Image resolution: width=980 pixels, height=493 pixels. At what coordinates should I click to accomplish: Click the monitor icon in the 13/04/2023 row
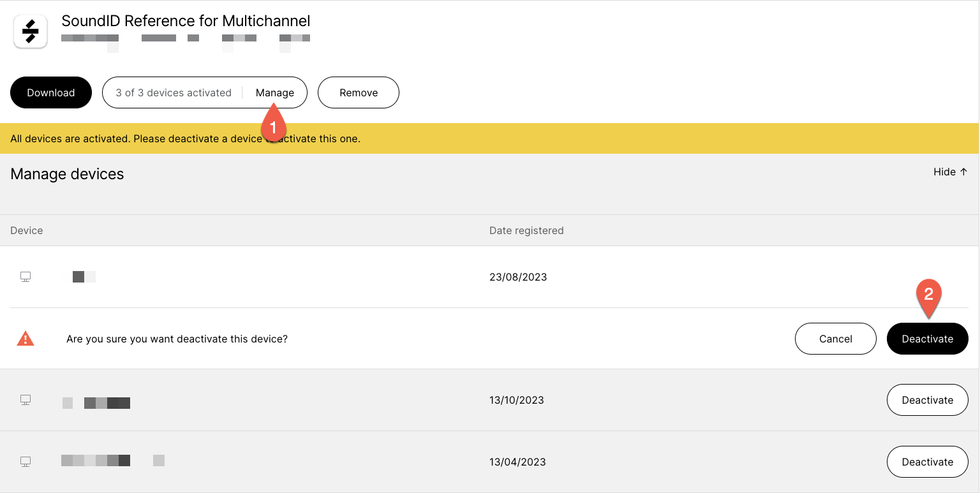click(26, 461)
